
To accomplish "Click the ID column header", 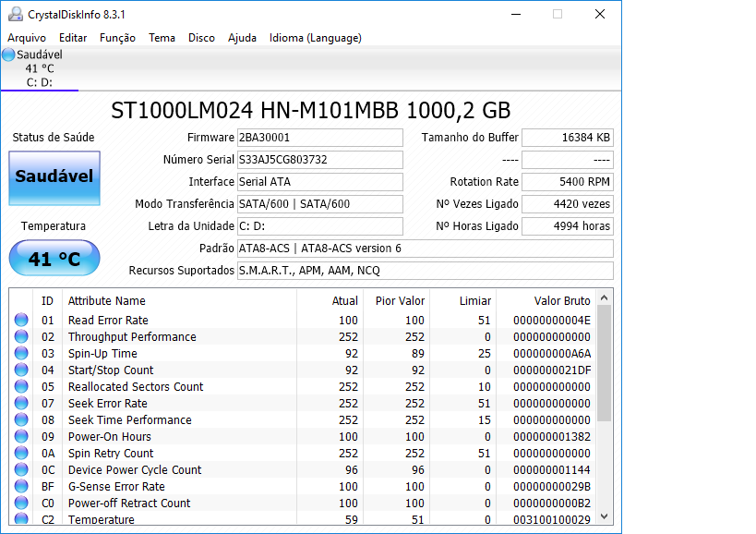I will coord(47,301).
